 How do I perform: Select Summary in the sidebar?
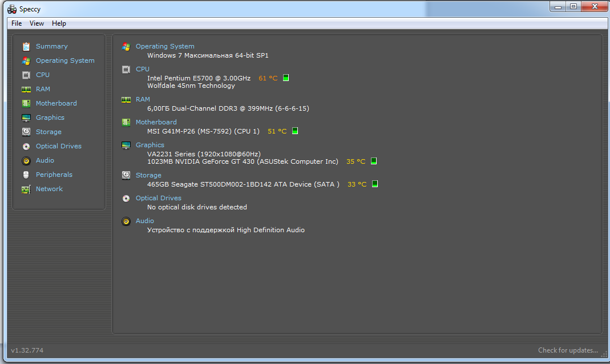click(52, 46)
